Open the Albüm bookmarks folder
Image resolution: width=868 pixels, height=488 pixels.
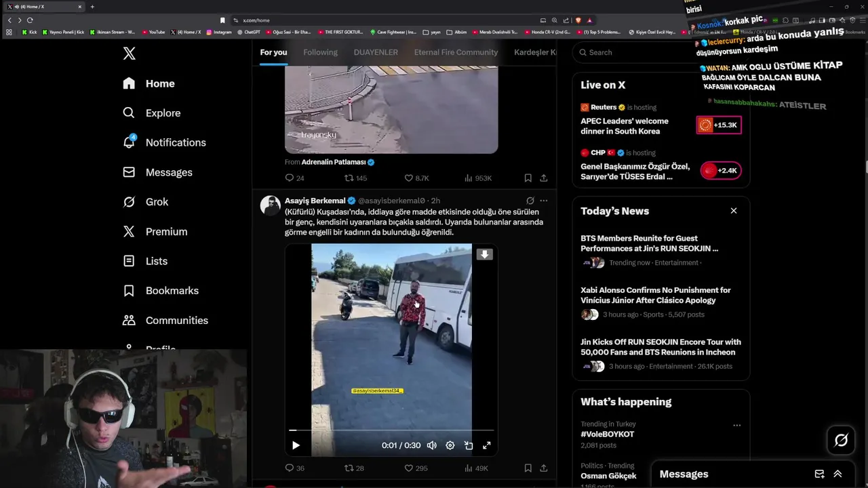[457, 32]
